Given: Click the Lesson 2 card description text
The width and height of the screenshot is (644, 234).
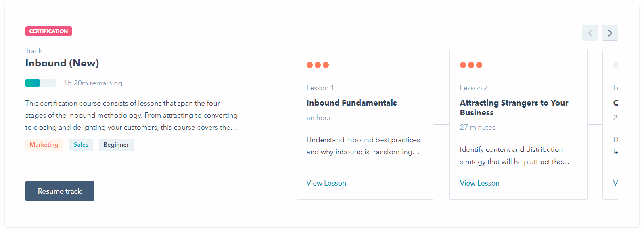Looking at the screenshot, I should [514, 155].
